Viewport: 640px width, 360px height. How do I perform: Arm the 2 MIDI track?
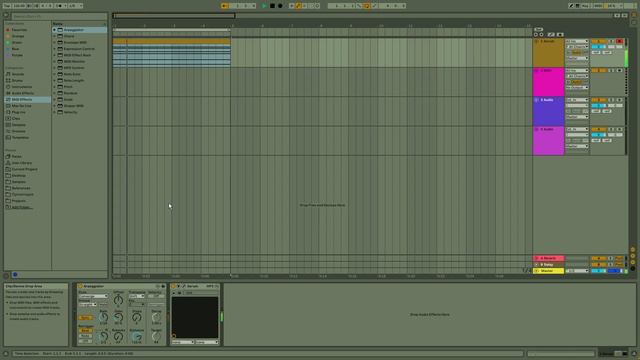pos(619,71)
